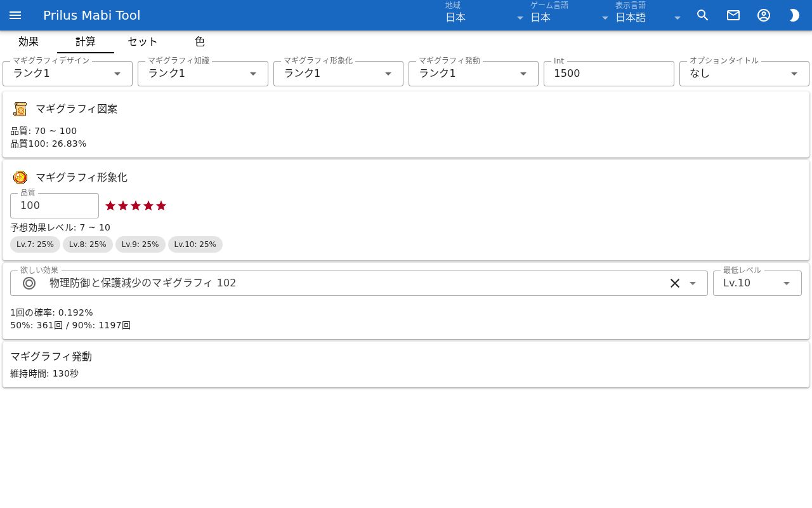Click the target icon in 欲しい効果 field
The image size is (812, 508).
point(29,283)
